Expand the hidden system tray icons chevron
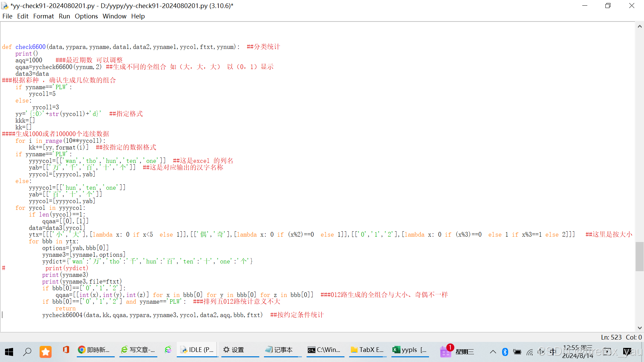644x362 pixels. 493,352
